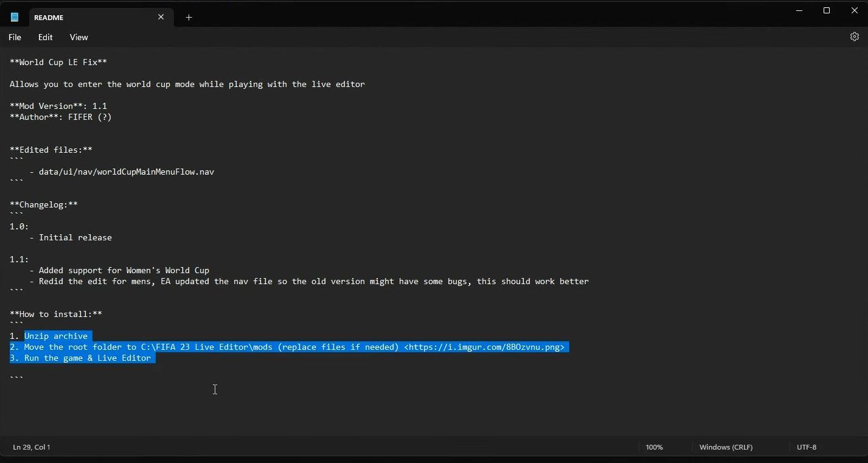Click the **How to install:** heading

pyautogui.click(x=56, y=314)
